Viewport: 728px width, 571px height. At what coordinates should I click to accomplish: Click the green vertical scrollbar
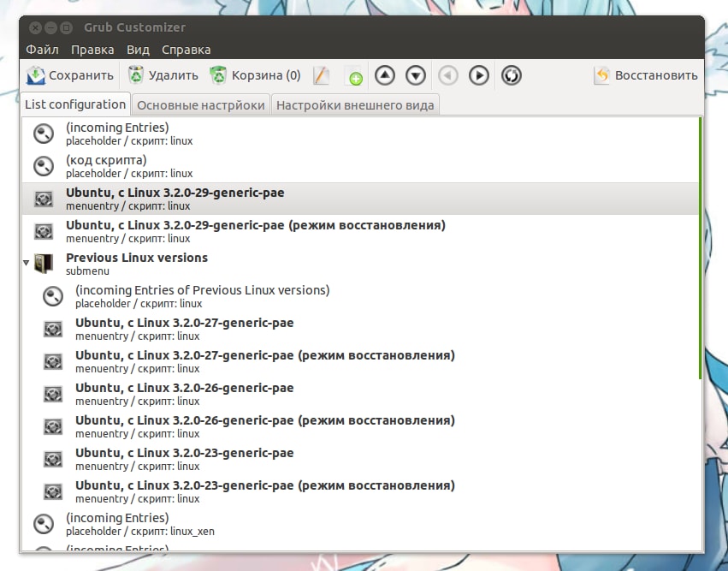(700, 247)
